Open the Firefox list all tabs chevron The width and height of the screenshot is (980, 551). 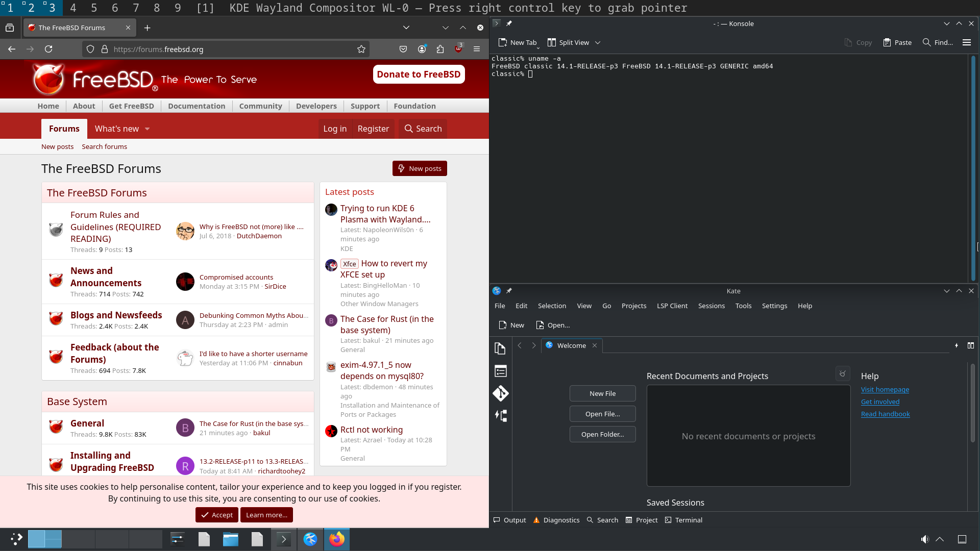point(406,28)
